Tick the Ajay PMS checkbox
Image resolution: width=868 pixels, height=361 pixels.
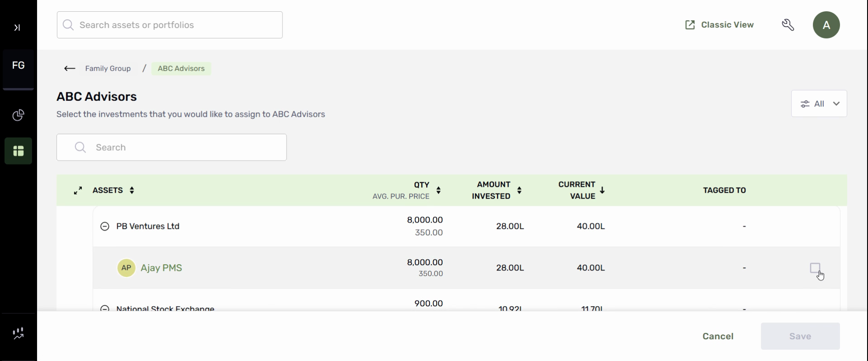click(815, 268)
